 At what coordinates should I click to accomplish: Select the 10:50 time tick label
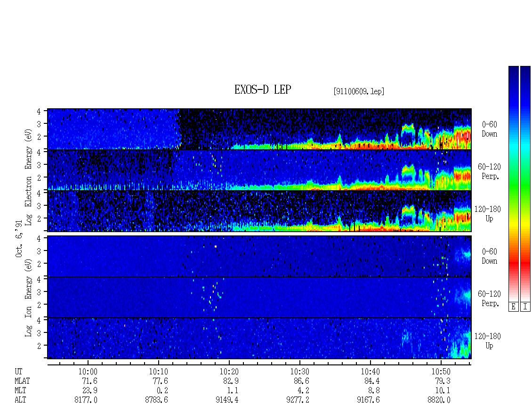tap(441, 372)
